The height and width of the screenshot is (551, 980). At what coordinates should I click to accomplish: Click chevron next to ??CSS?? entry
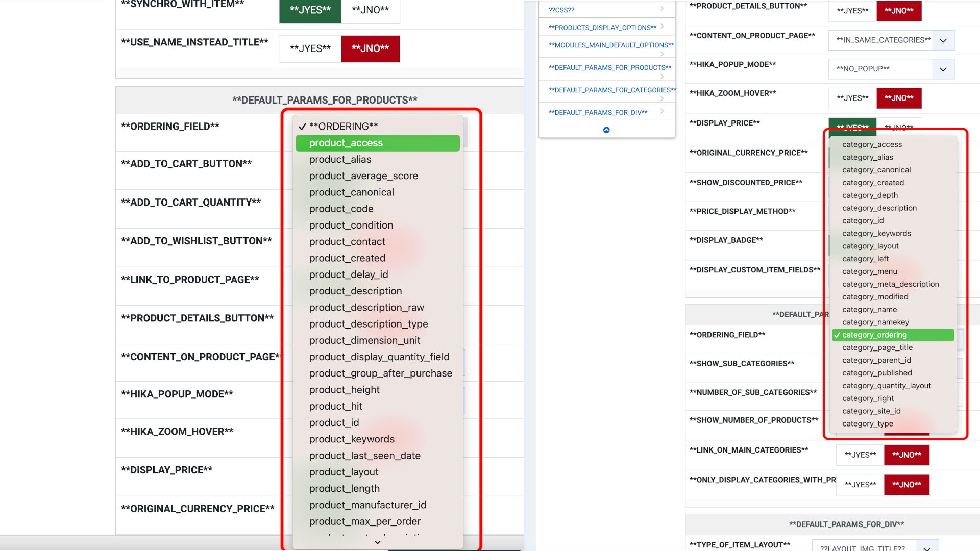tap(662, 9)
